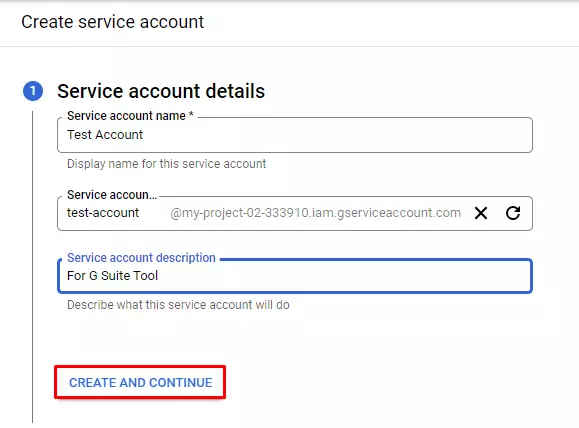This screenshot has height=428, width=579.
Task: Click the CREATE AND CONTINUE button
Action: pos(140,383)
